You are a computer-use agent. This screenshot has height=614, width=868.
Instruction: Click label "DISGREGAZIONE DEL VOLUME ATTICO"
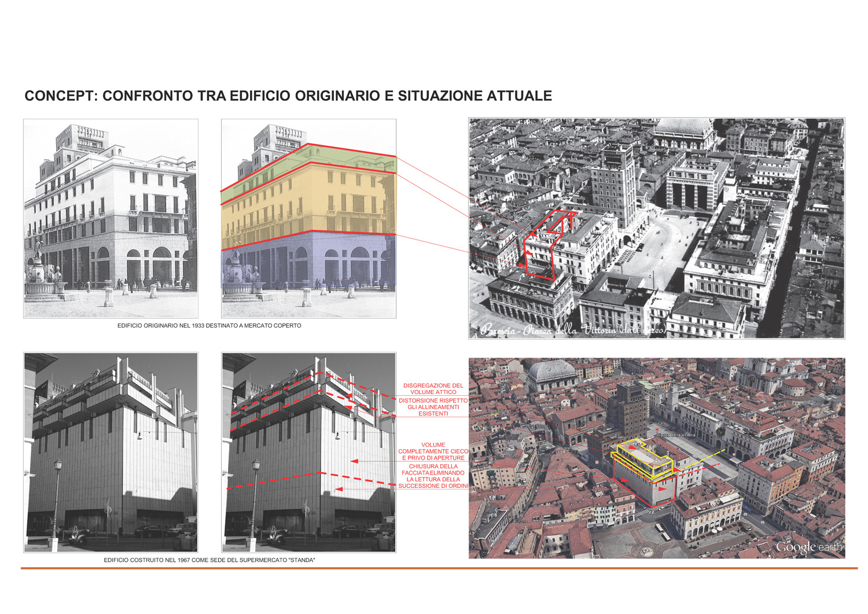coord(433,388)
